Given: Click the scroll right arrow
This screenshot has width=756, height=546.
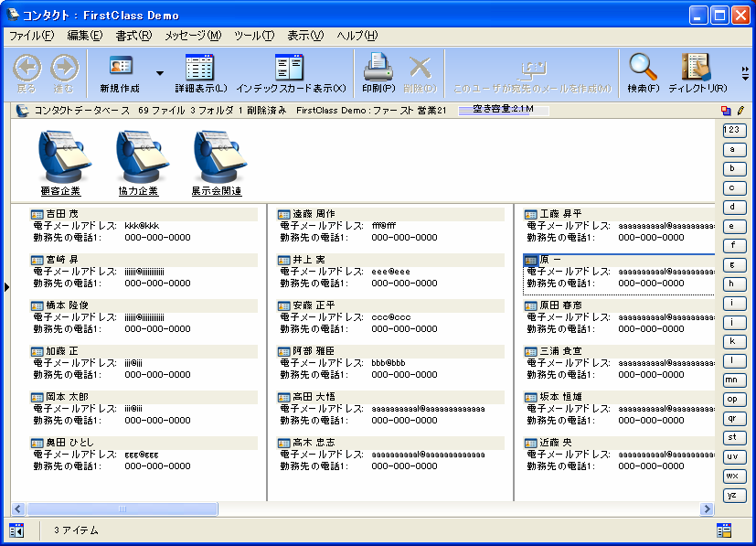Looking at the screenshot, I should pos(707,509).
